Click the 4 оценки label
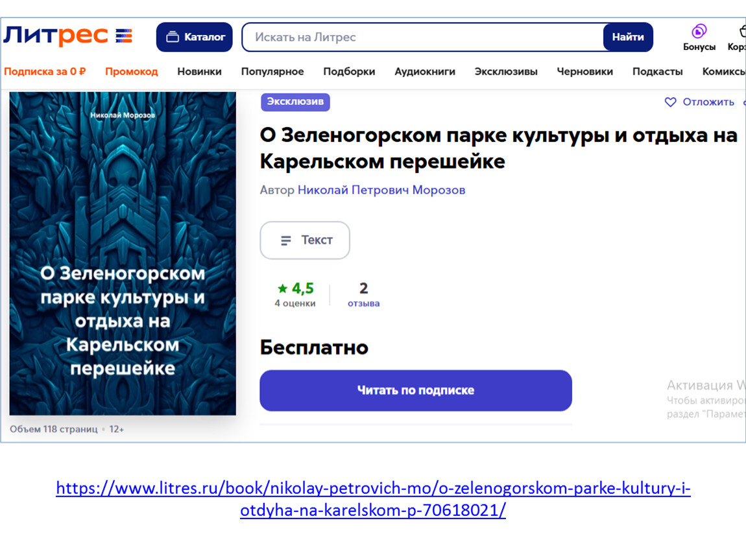The width and height of the screenshot is (746, 560). [x=295, y=303]
